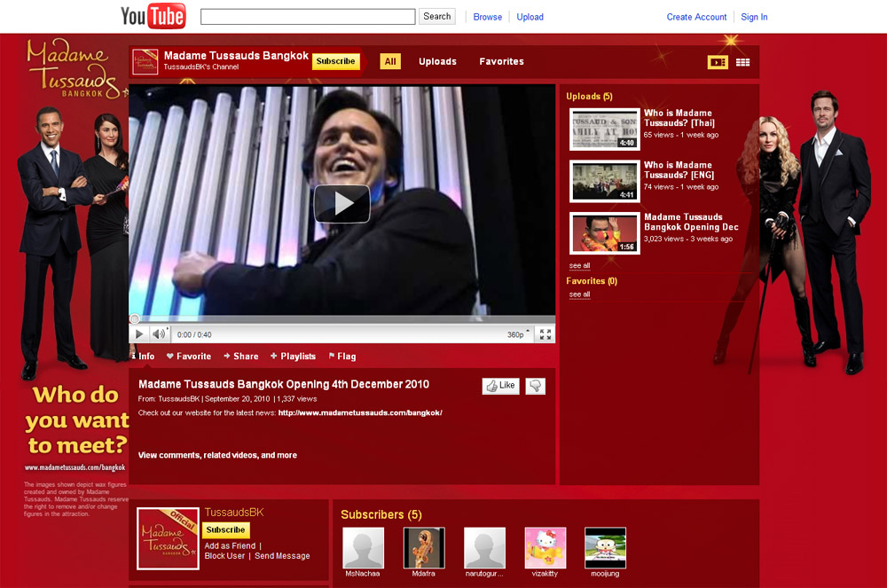Open Who is Madame Tussauds? [Thai] thumbnail
887x588 pixels.
pyautogui.click(x=605, y=129)
